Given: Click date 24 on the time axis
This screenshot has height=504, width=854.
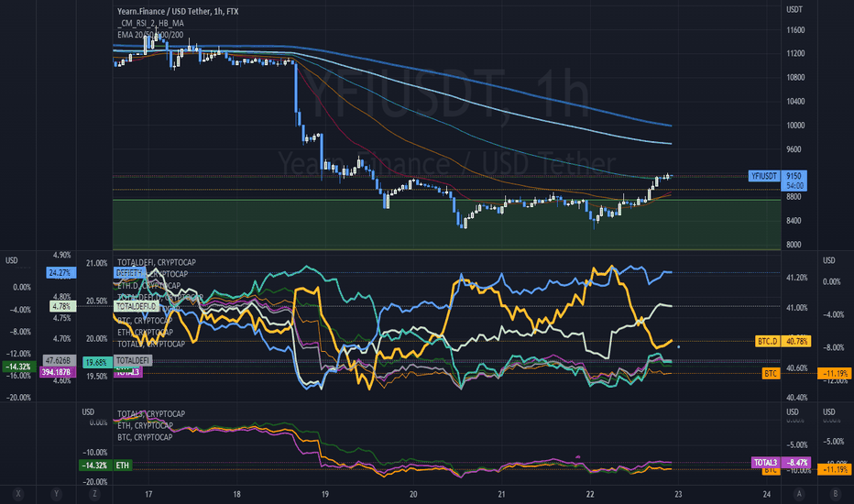Looking at the screenshot, I should [x=767, y=494].
